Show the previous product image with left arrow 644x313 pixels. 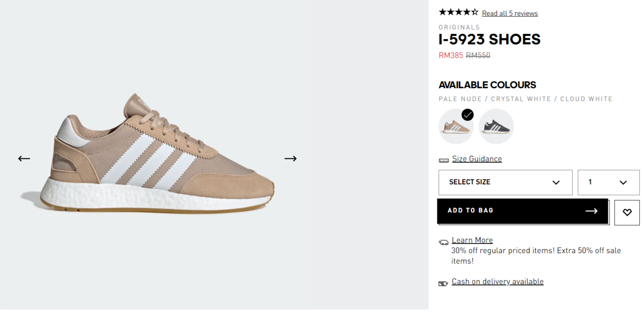pyautogui.click(x=24, y=159)
